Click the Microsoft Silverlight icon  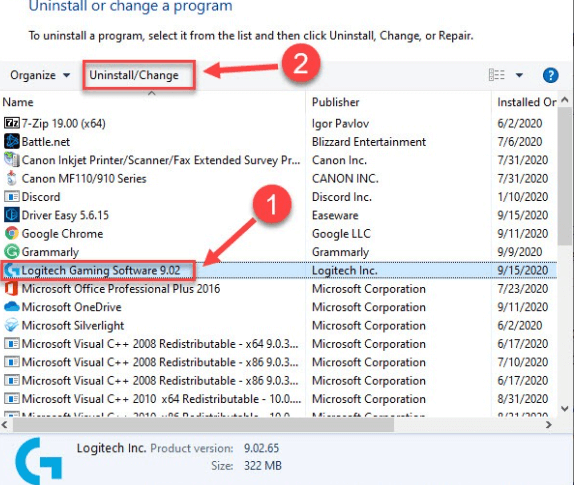[12, 325]
